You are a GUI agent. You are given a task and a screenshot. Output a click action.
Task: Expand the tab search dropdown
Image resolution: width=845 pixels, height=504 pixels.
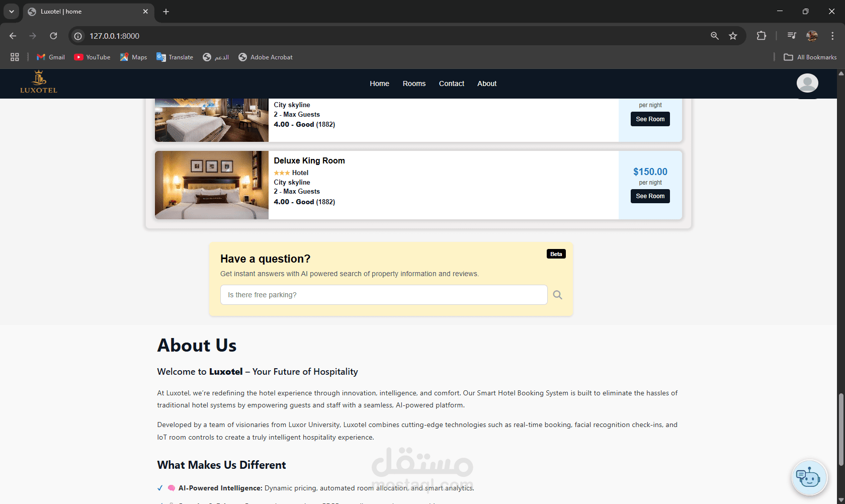pyautogui.click(x=11, y=12)
